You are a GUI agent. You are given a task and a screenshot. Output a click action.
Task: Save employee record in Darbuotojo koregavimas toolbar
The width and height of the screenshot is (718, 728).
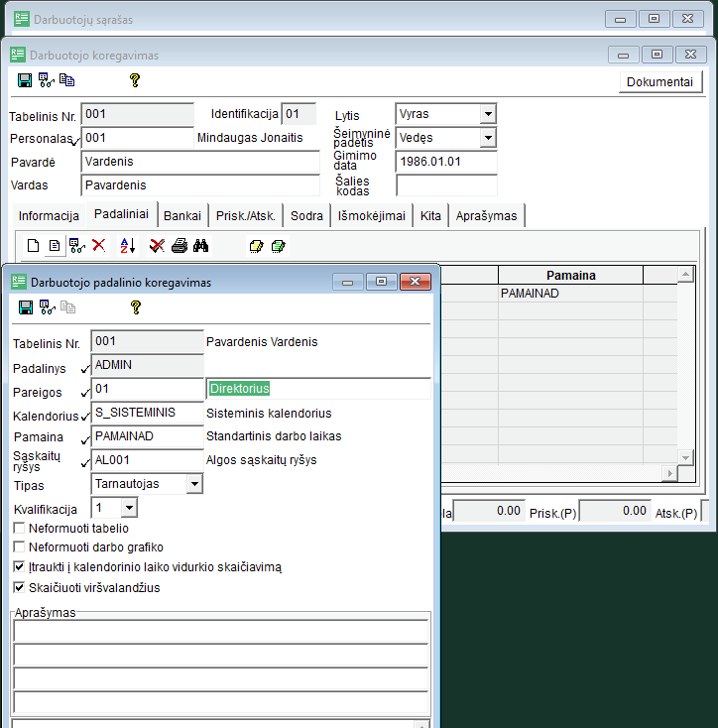pos(25,80)
